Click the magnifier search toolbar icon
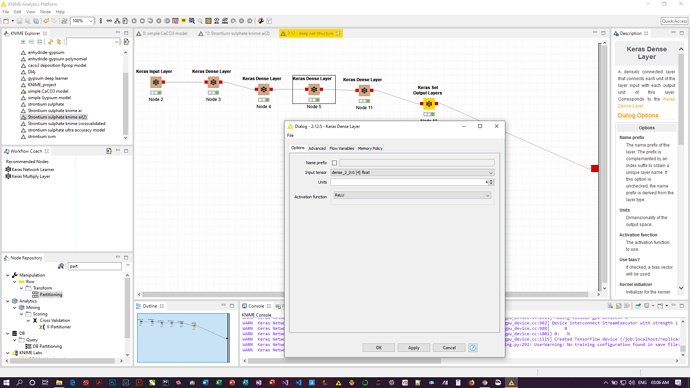690x388 pixels. (200, 21)
